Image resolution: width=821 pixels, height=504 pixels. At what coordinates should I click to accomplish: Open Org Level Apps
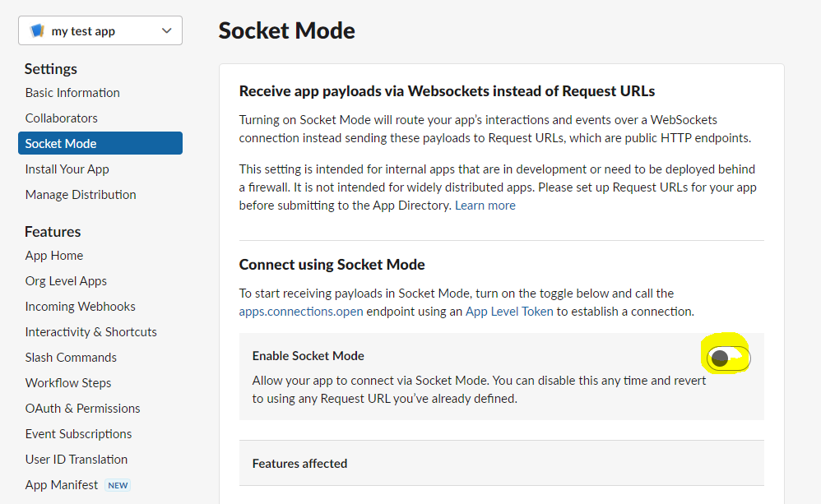[x=66, y=281]
